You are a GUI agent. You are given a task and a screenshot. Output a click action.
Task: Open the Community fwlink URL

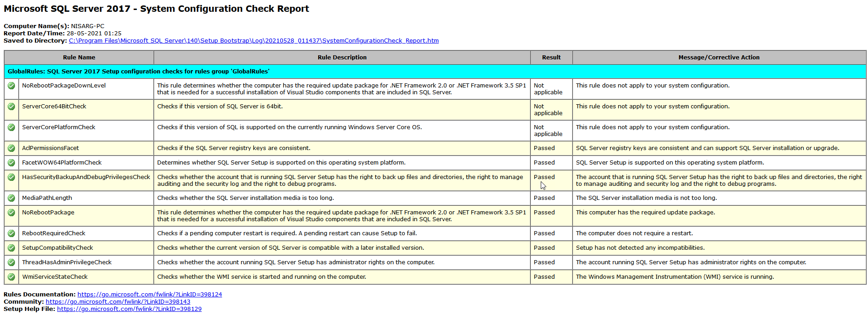tap(118, 302)
